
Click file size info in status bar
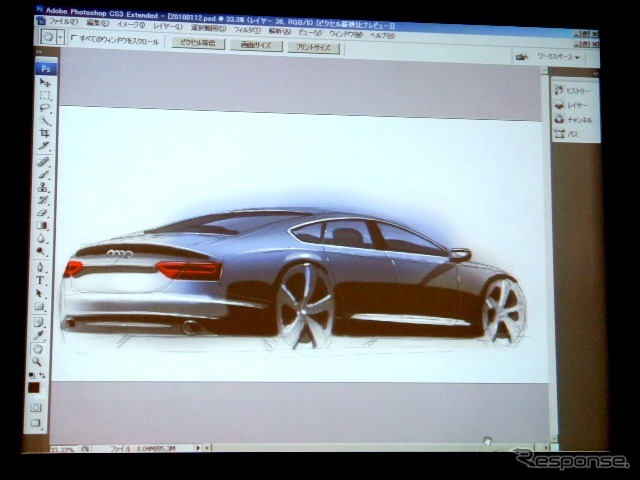pos(143,448)
